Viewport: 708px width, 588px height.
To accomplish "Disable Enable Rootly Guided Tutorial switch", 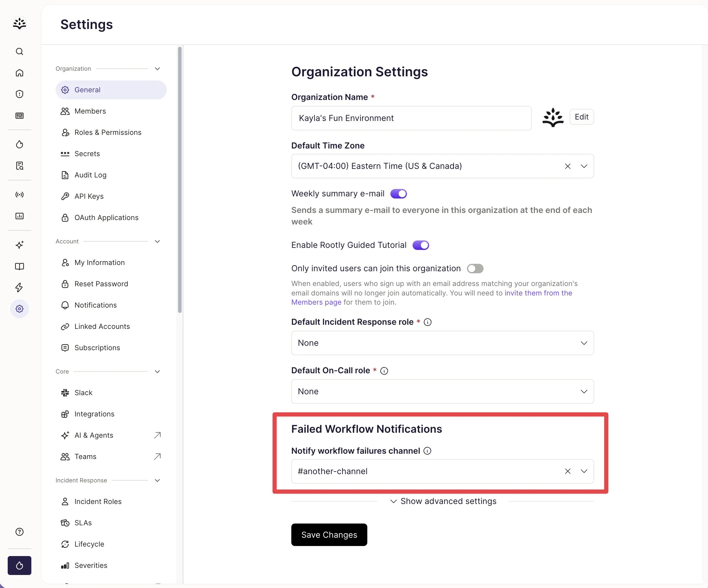I will (x=421, y=245).
